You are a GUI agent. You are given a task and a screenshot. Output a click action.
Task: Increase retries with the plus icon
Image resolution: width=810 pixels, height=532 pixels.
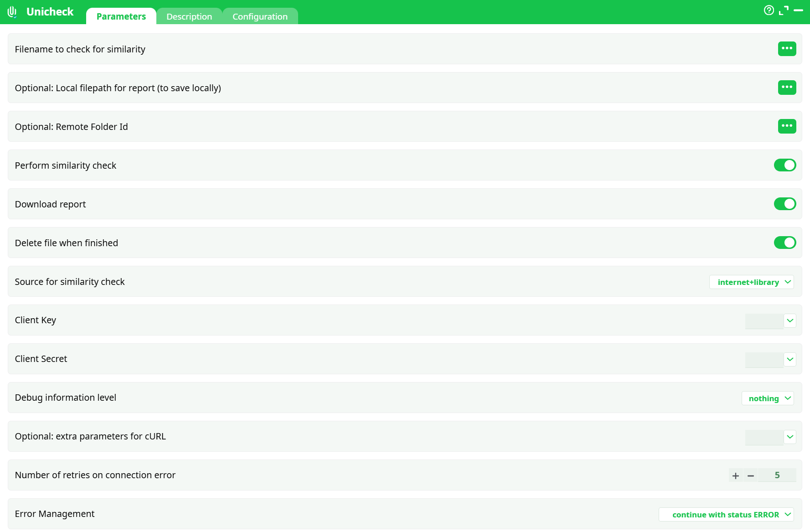point(735,475)
